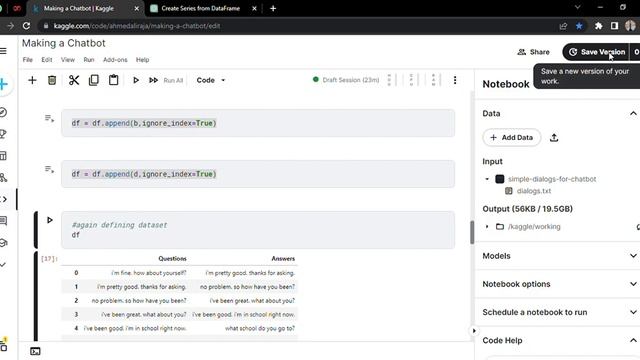This screenshot has height=360, width=640.
Task: Run the current cell from toolbar
Action: pyautogui.click(x=136, y=80)
